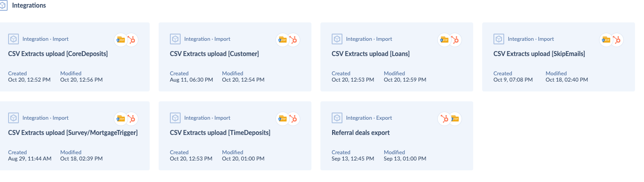Open CSV Extracts upload [CoreDeposits] integration
Image resolution: width=644 pixels, height=182 pixels.
(x=58, y=54)
